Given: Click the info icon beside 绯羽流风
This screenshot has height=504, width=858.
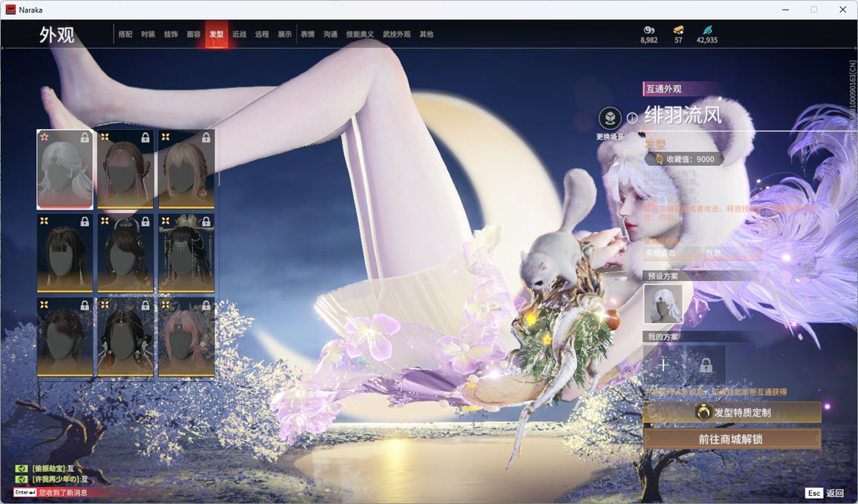Looking at the screenshot, I should tap(632, 118).
